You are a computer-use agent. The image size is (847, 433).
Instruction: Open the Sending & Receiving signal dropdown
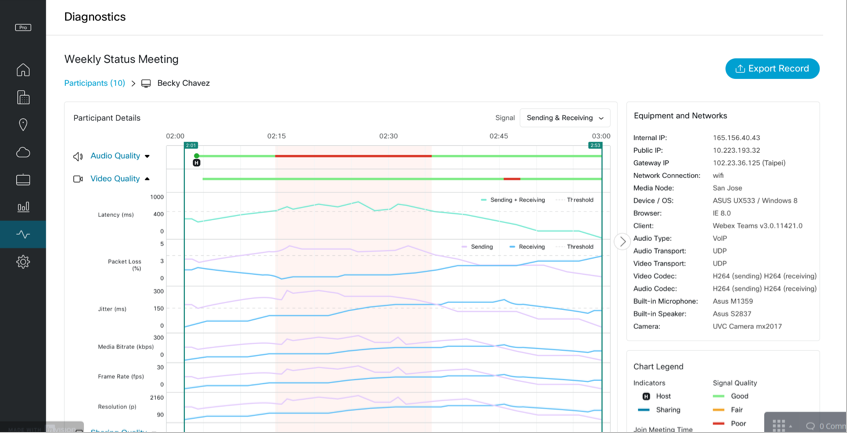pyautogui.click(x=565, y=118)
